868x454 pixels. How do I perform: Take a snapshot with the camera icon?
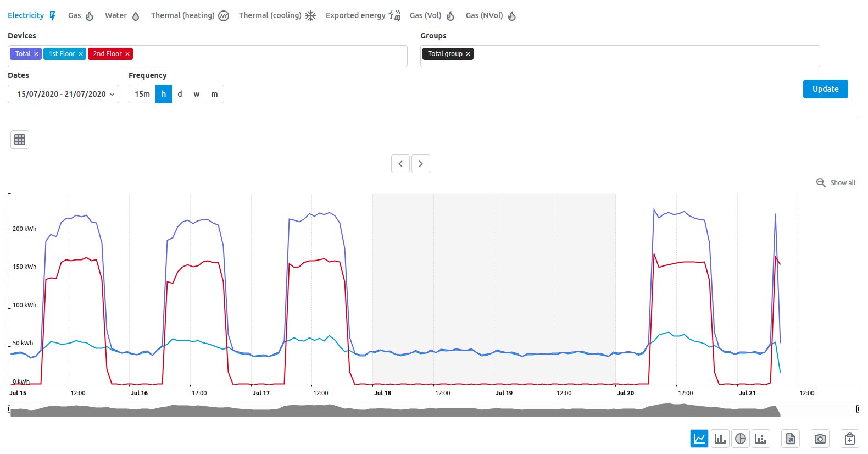820,439
